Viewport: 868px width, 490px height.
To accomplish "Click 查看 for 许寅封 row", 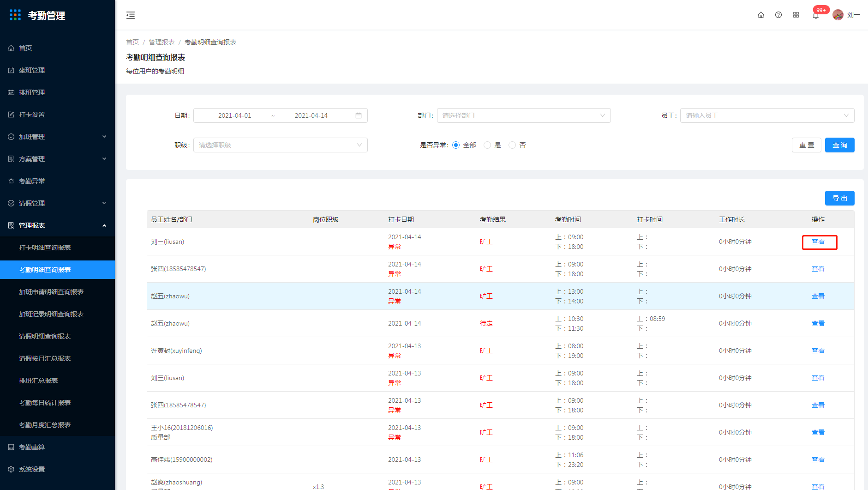I will [x=818, y=351].
